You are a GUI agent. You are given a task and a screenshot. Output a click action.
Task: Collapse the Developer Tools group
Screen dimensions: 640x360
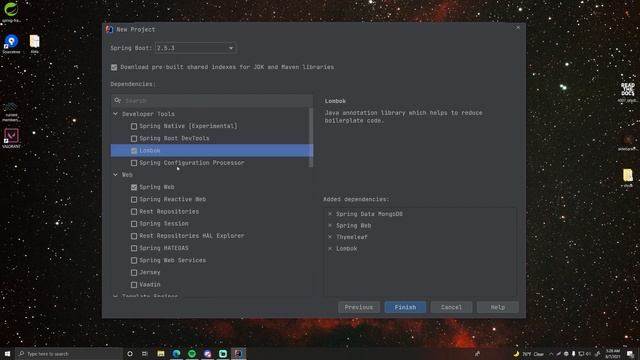click(116, 114)
